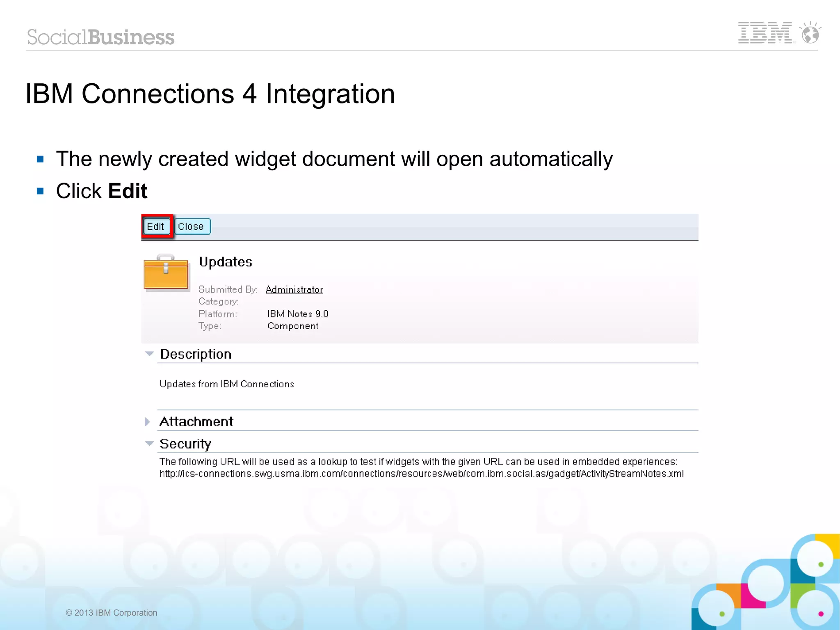Click the orange toolbox widget icon
840x630 pixels.
(166, 273)
